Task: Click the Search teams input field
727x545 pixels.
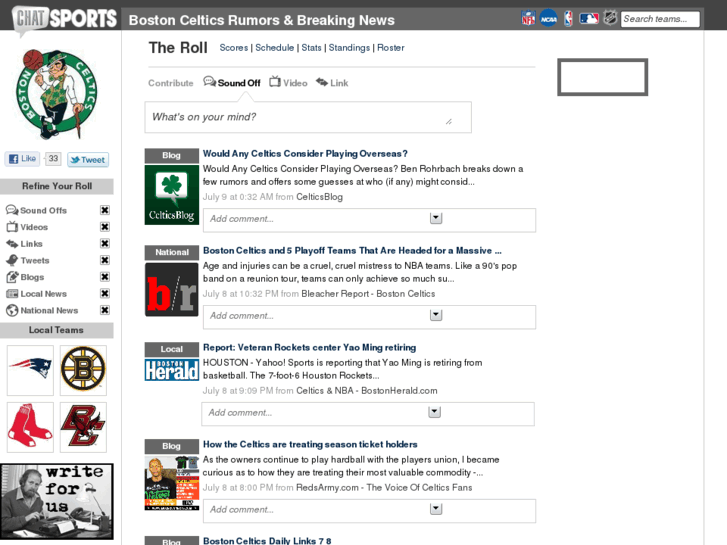Action: point(660,19)
